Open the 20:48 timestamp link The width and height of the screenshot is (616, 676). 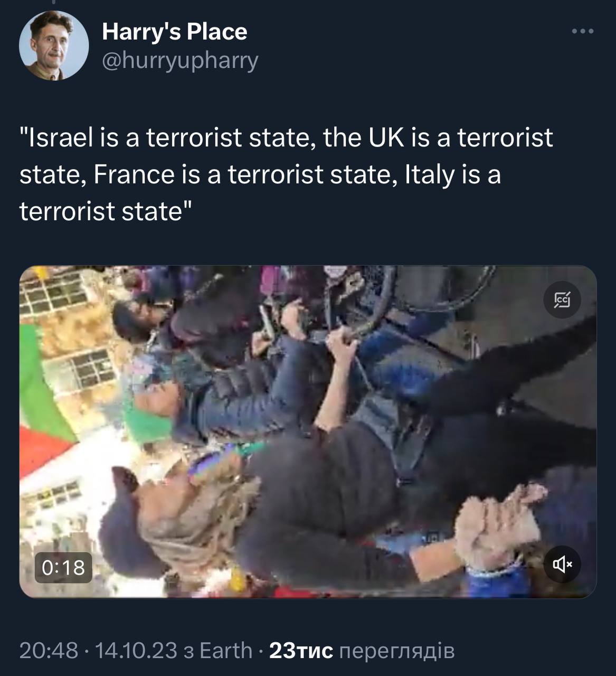pyautogui.click(x=49, y=651)
